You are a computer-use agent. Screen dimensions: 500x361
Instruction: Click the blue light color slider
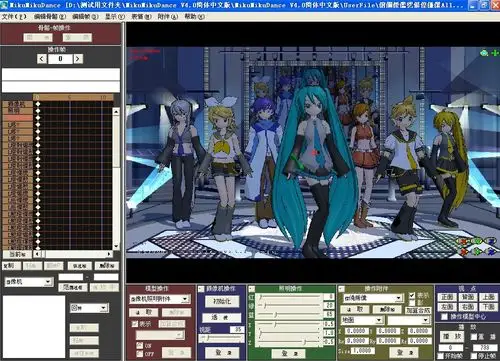(x=290, y=314)
